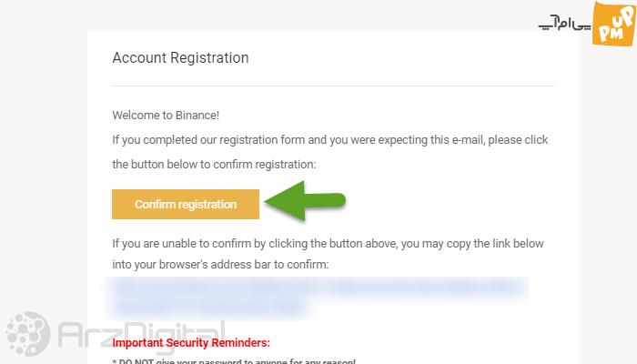Click the Persian text beside the PM UP logo
The height and width of the screenshot is (364, 637).
coord(565,23)
